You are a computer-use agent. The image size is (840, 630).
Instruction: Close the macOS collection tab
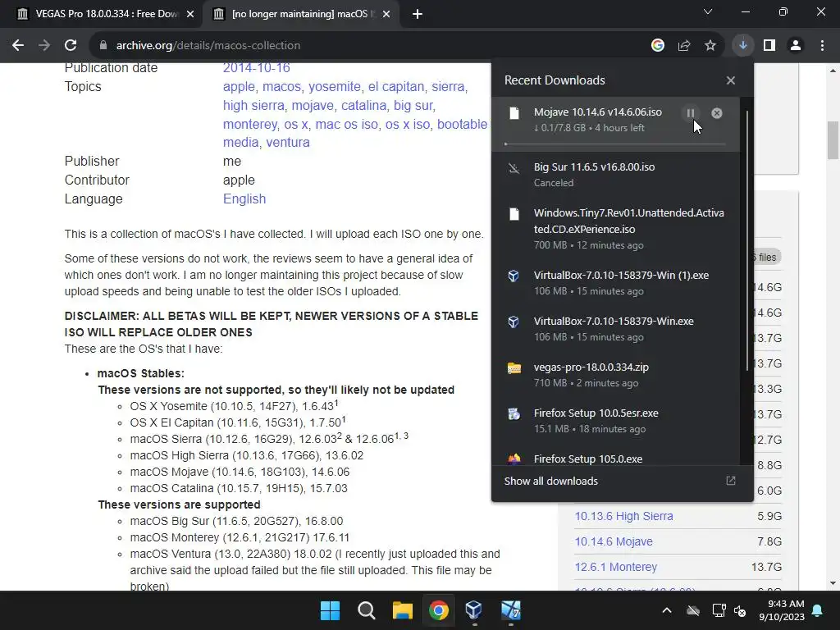tap(387, 15)
